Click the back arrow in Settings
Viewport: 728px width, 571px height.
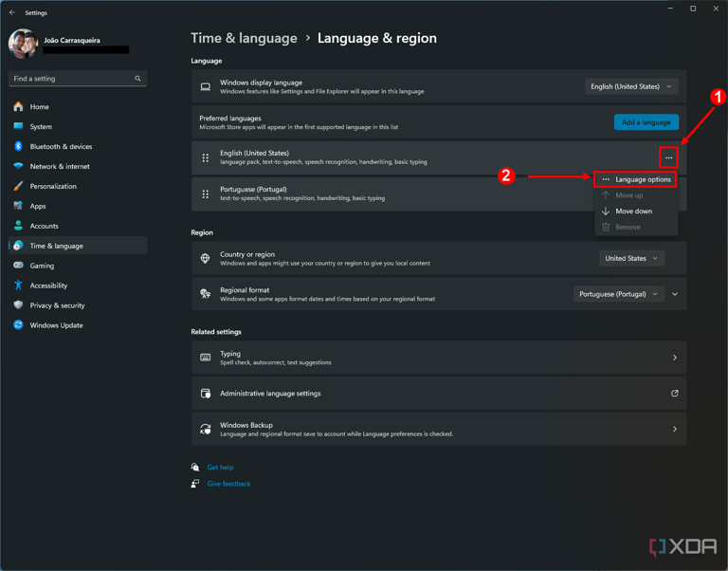(x=12, y=13)
